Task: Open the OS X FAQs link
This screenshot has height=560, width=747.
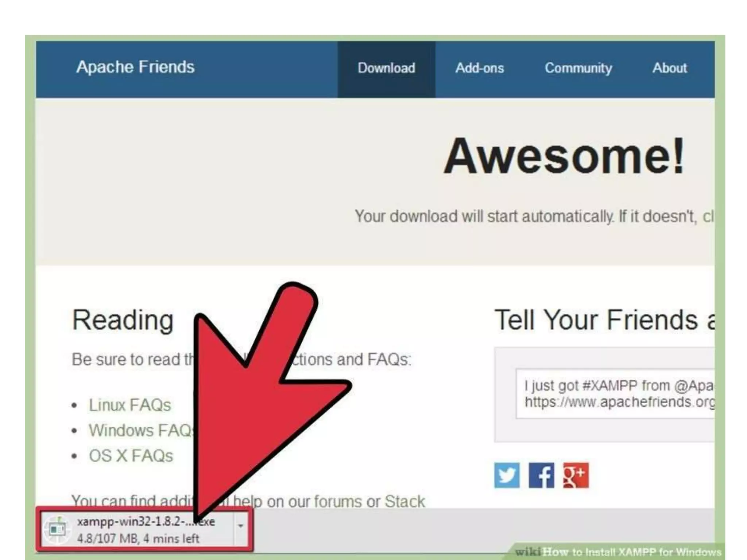Action: click(x=131, y=456)
